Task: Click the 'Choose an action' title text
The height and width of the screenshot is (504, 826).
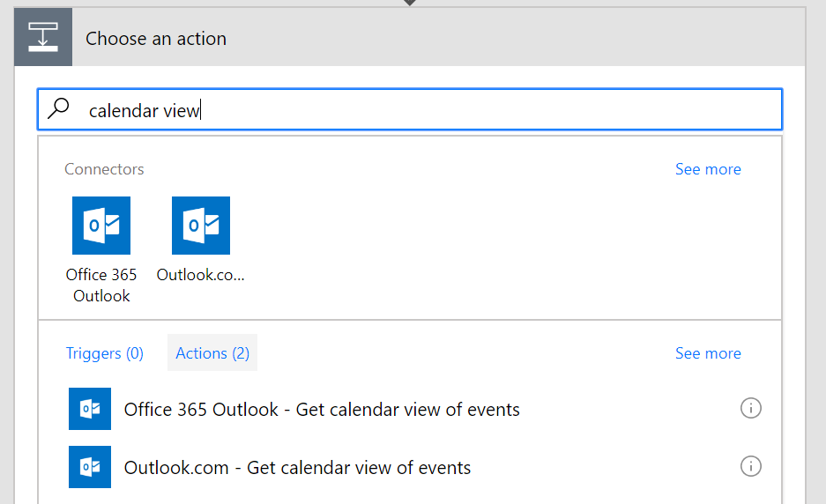Action: (x=156, y=39)
